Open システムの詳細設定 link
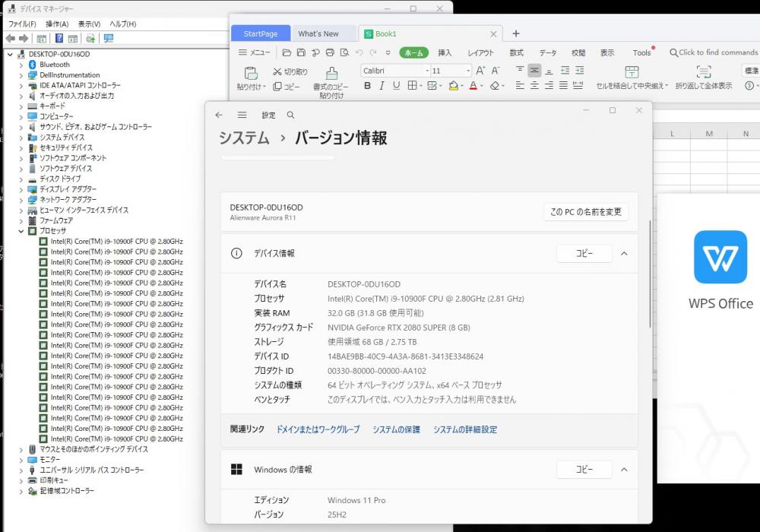The image size is (760, 532). coord(465,429)
